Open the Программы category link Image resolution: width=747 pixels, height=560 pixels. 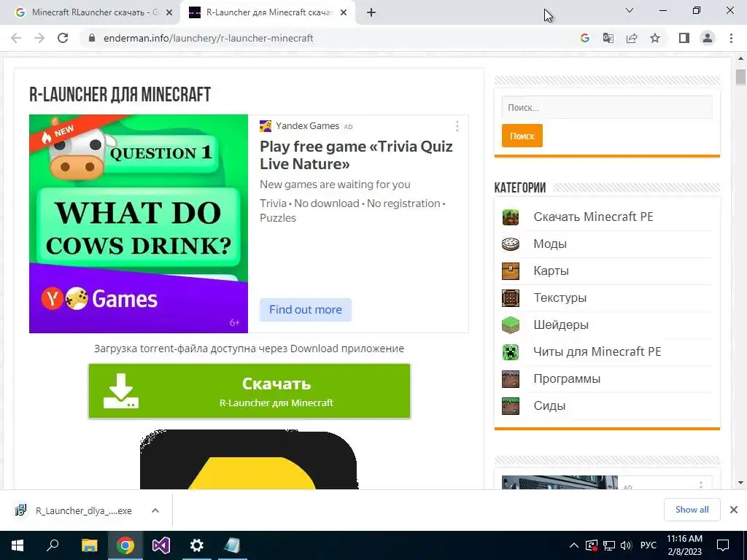coord(566,378)
